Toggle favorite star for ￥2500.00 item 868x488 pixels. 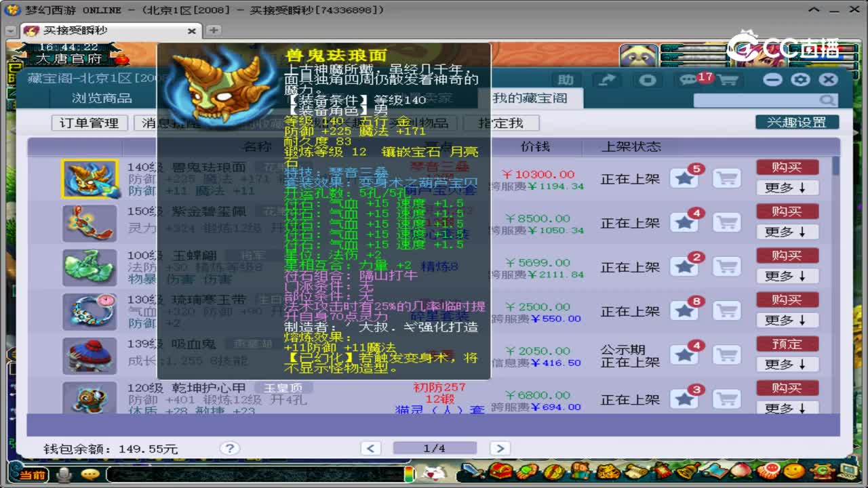point(684,311)
